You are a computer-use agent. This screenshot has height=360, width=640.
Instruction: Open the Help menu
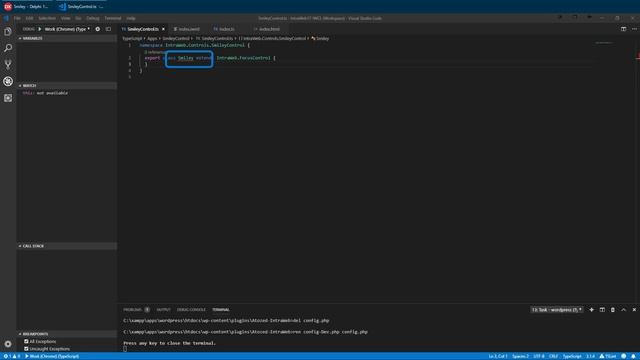click(131, 18)
